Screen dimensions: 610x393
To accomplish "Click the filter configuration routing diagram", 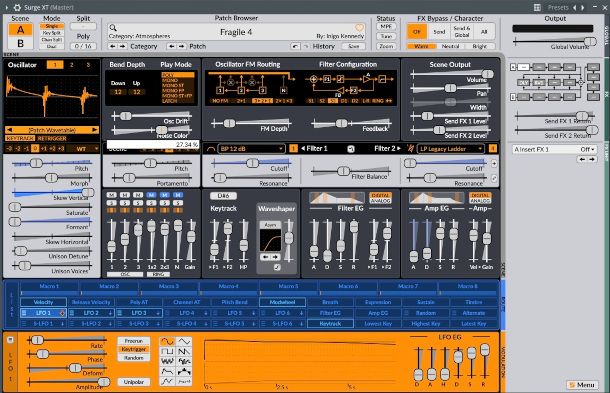I will 350,85.
